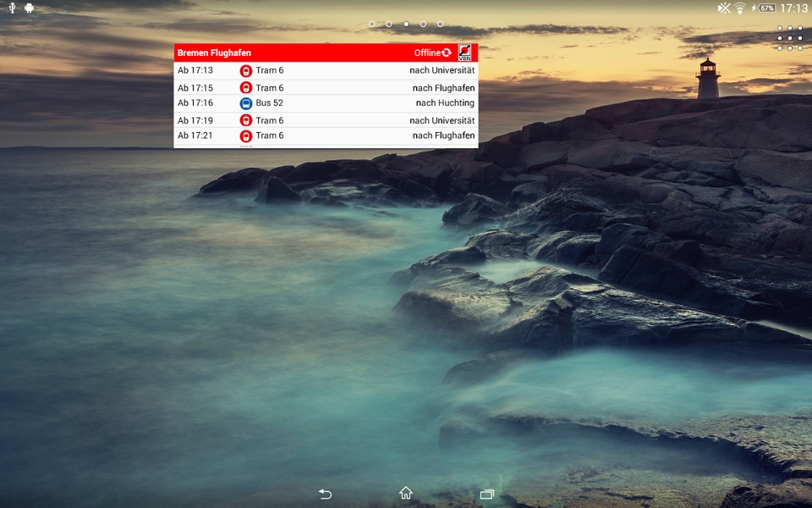
Task: Tap "Tram 6" label in the 17:13 row
Action: (x=270, y=70)
